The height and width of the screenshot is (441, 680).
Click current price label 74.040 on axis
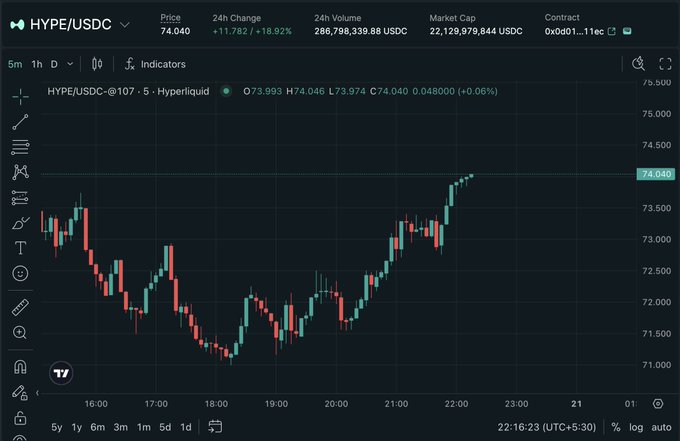(x=656, y=174)
